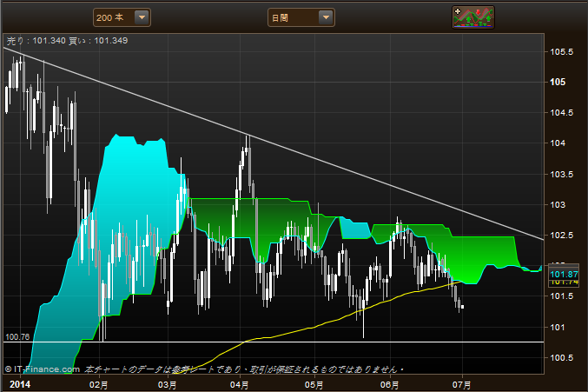Click the 03月 date axis label
This screenshot has width=588, height=392.
click(x=168, y=385)
